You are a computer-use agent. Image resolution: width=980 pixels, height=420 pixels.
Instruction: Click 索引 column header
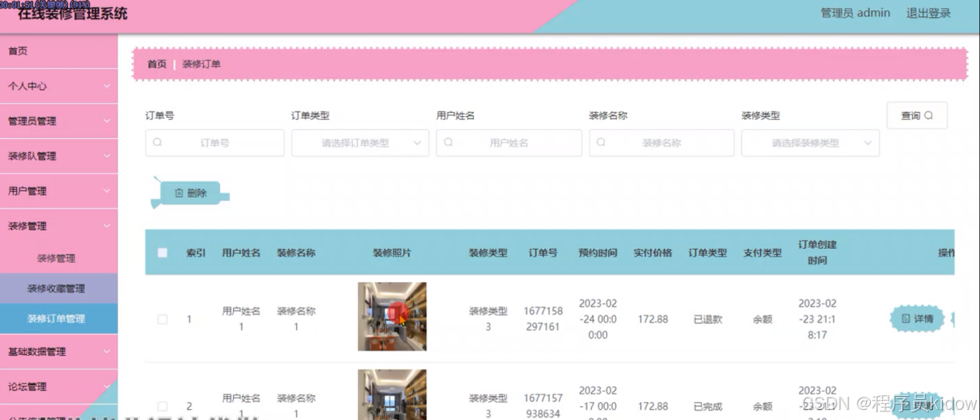click(x=196, y=253)
